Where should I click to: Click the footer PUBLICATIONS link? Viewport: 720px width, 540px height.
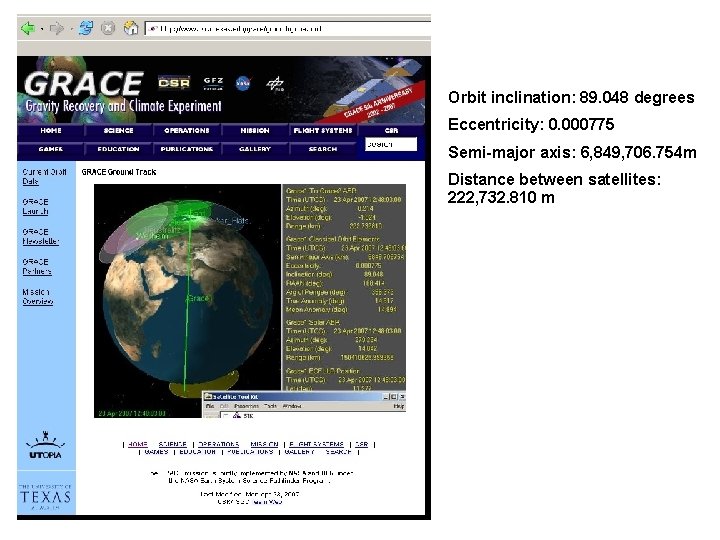pyautogui.click(x=250, y=452)
